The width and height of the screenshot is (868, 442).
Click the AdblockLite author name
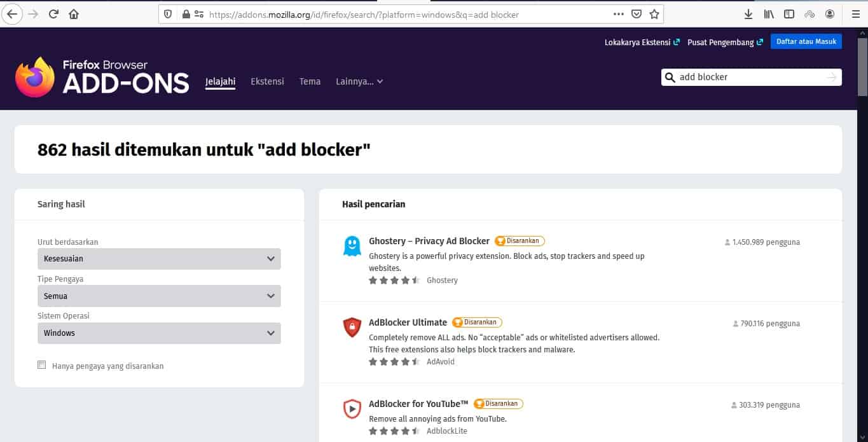447,431
